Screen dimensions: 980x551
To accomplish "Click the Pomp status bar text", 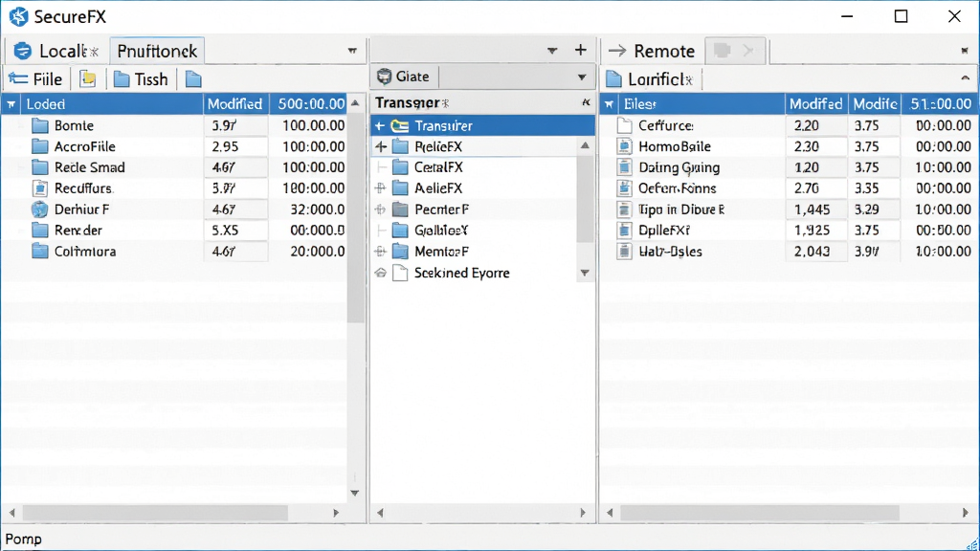I will click(24, 540).
